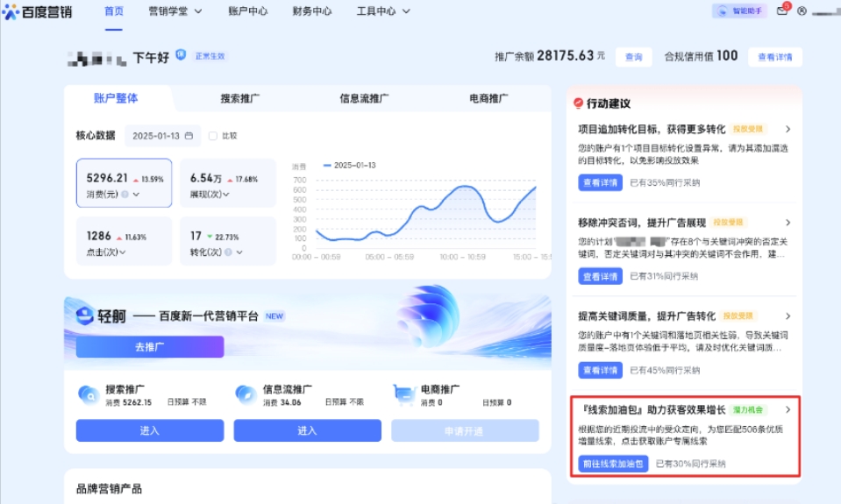Viewport: 841px width, 504px height.
Task: Click the 电商推广 shopping cart icon
Action: [404, 394]
